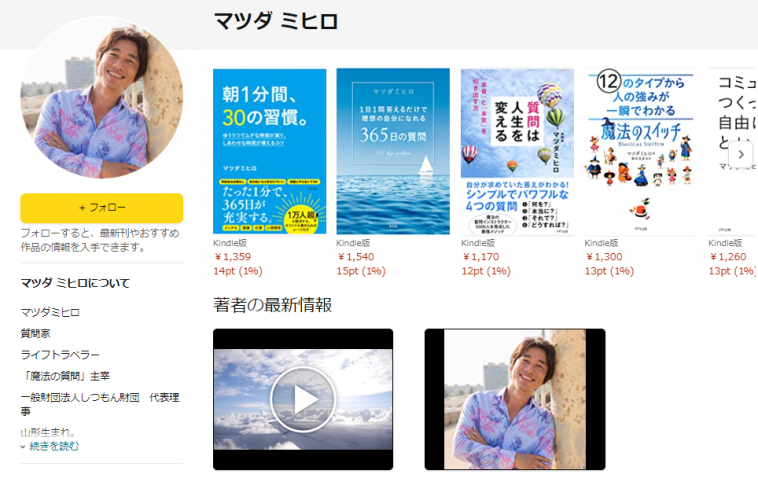758x478 pixels.
Task: Open the partially visible fifth book cover
Action: (x=733, y=151)
